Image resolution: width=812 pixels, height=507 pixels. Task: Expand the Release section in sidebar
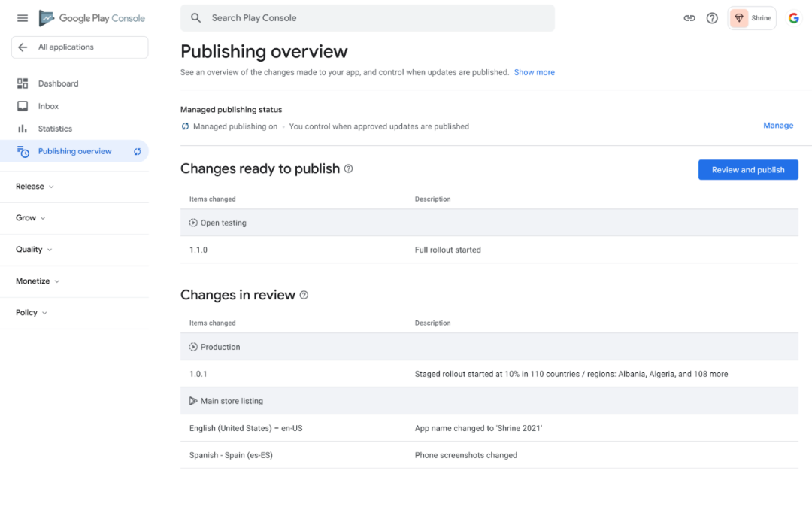pyautogui.click(x=35, y=187)
